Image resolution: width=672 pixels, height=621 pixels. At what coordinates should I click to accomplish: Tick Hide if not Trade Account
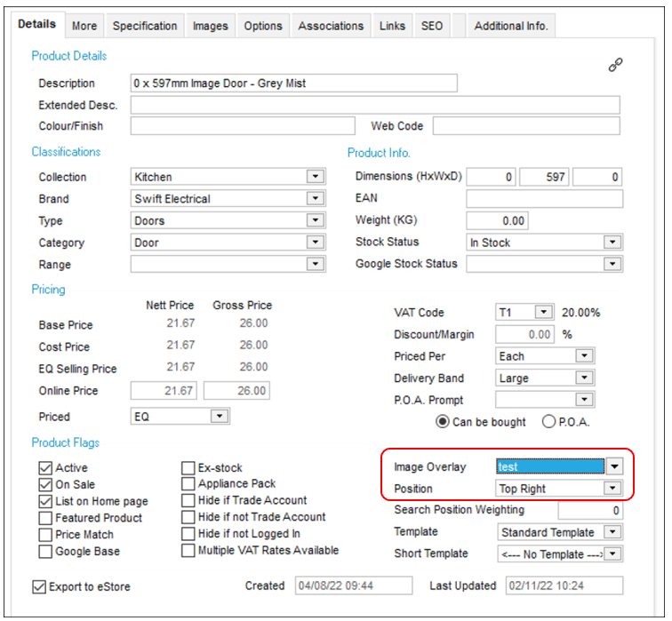(188, 517)
